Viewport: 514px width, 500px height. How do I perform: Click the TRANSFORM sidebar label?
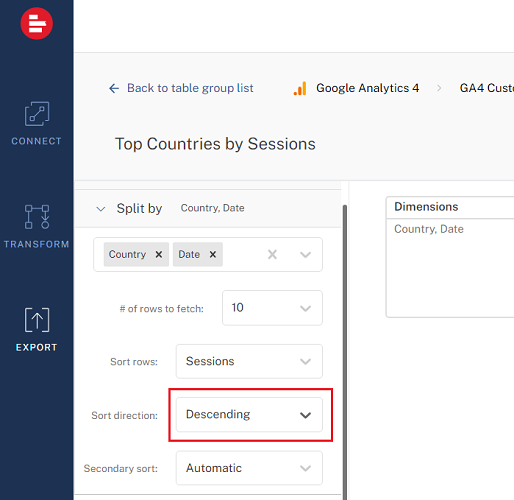click(x=37, y=244)
